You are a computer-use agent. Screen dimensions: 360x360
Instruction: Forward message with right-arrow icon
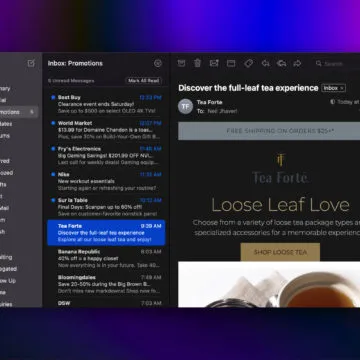tap(297, 63)
